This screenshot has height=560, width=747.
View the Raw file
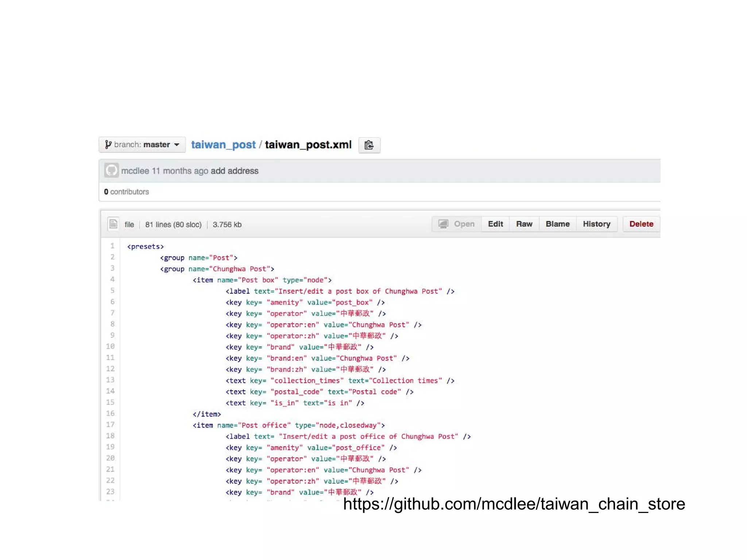pyautogui.click(x=524, y=224)
